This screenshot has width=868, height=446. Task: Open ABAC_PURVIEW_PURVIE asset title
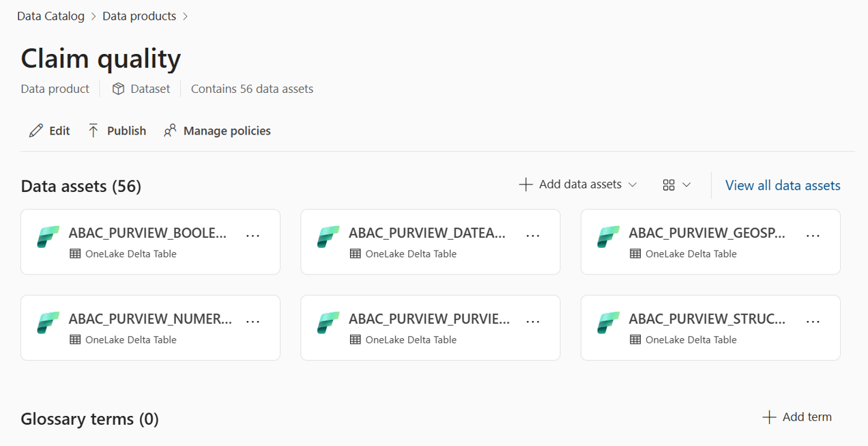point(429,319)
